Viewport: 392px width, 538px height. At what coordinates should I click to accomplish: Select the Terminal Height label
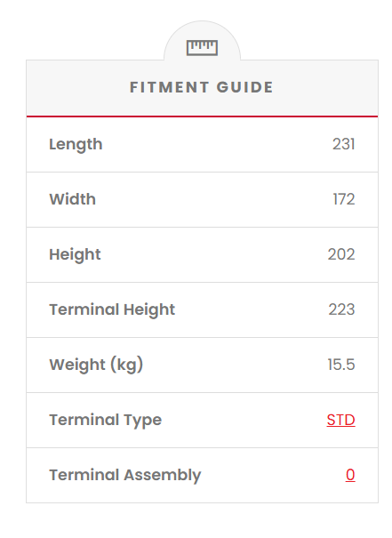pos(112,309)
